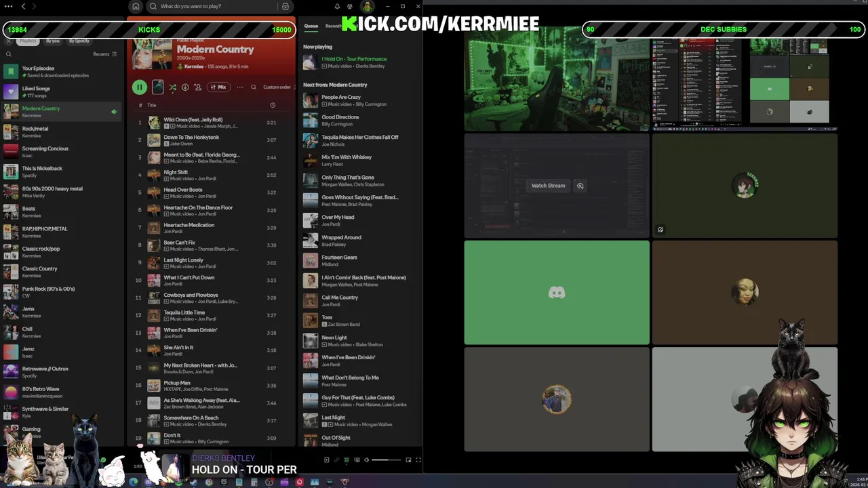This screenshot has width=868, height=488.
Task: Open the Custom order sort dropdown
Action: [279, 87]
